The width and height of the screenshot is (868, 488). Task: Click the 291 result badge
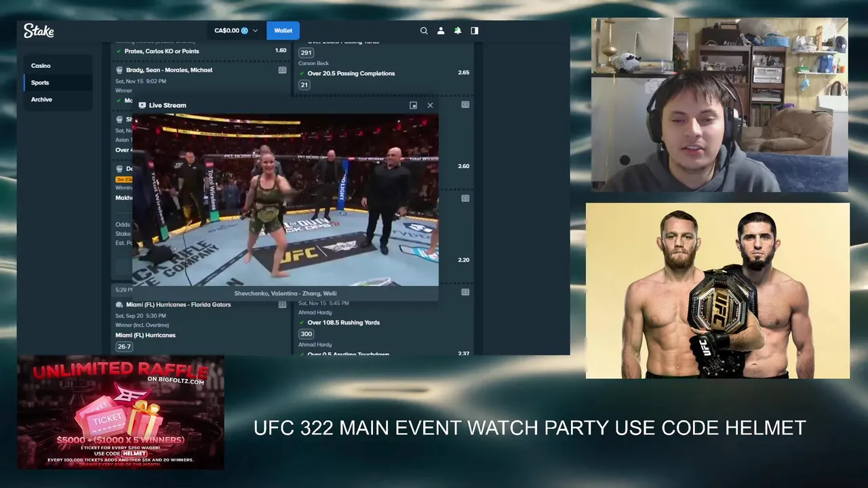(306, 53)
